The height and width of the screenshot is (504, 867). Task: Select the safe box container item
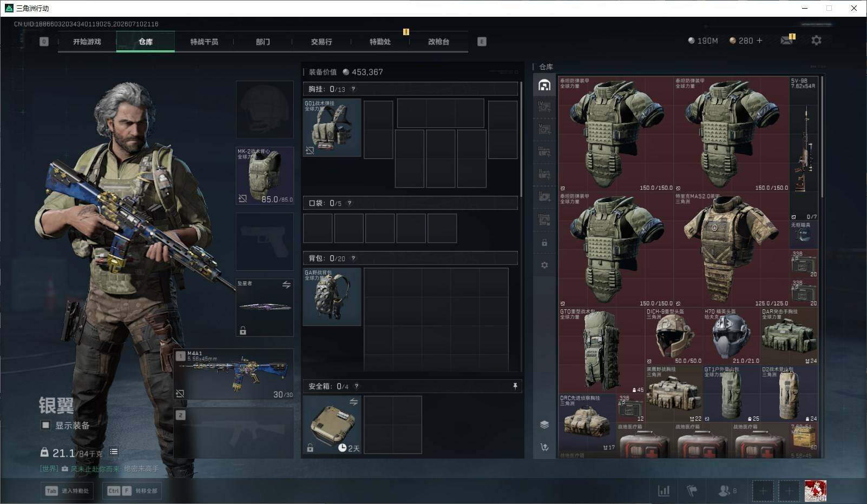click(332, 425)
